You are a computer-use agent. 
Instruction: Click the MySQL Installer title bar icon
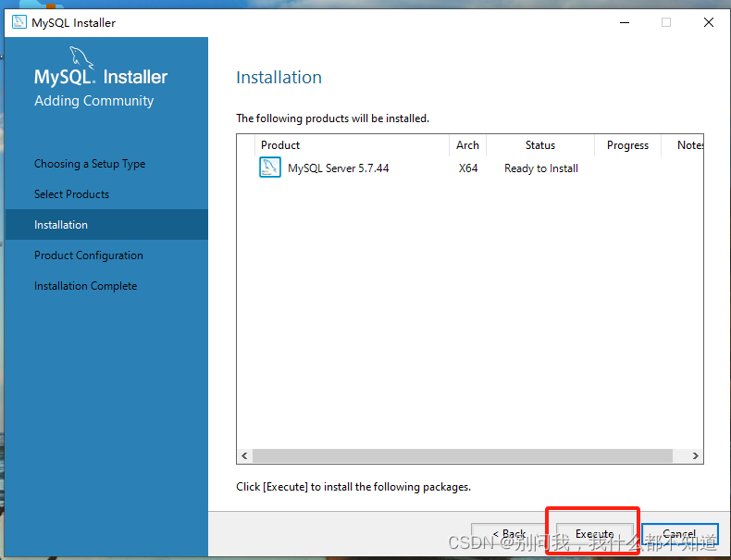pyautogui.click(x=19, y=22)
